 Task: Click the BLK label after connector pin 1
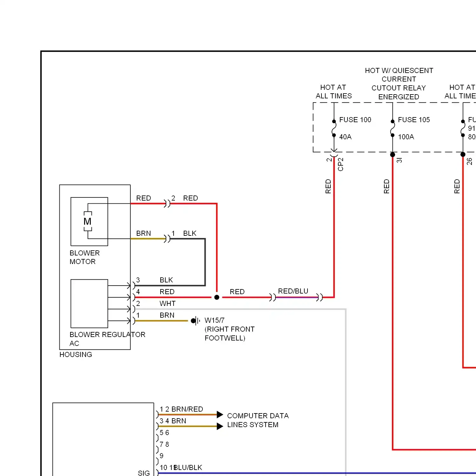(190, 233)
